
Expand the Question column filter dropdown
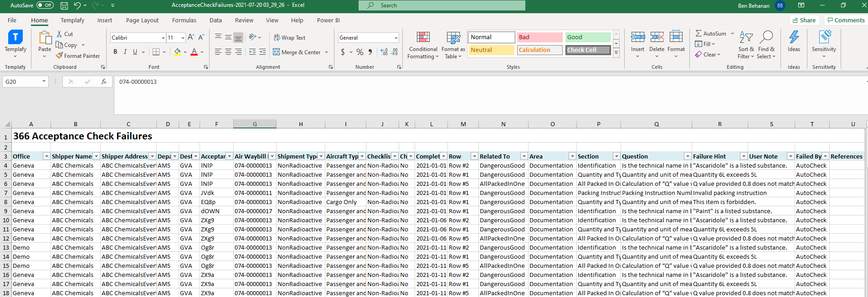[688, 156]
